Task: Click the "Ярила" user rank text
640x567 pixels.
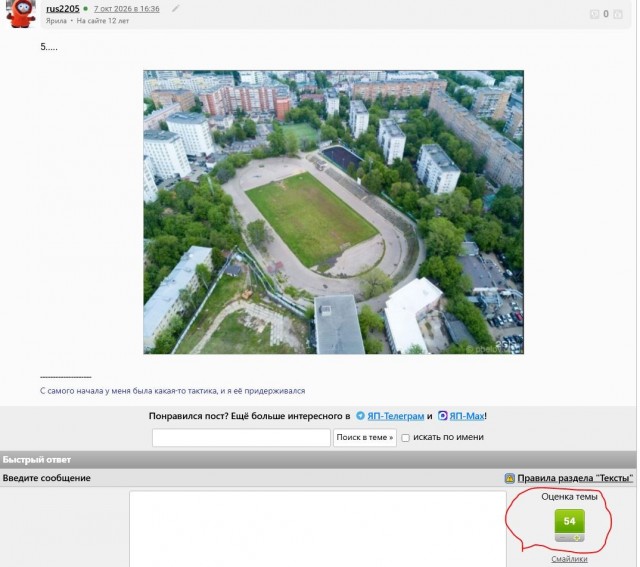Action: (x=56, y=21)
